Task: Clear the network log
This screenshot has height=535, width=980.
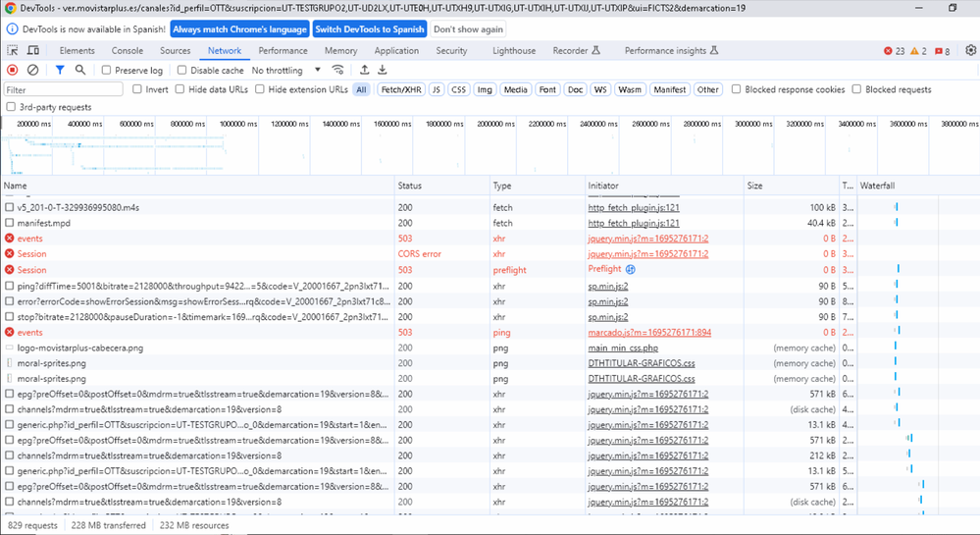Action: [32, 70]
